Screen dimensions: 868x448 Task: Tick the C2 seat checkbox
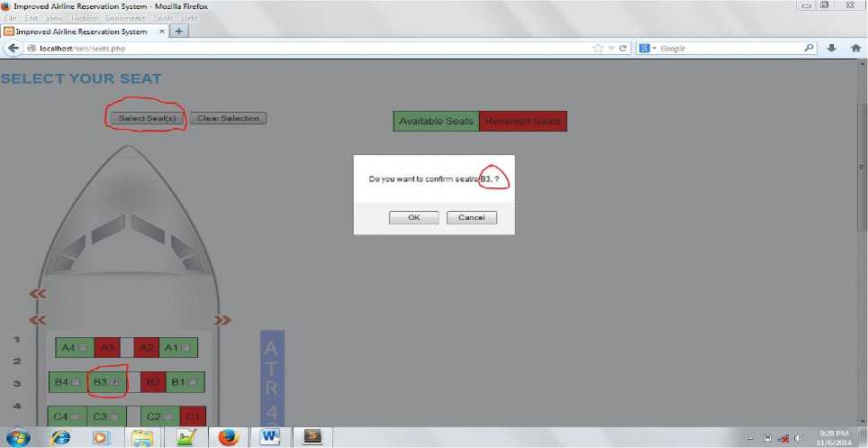[167, 416]
